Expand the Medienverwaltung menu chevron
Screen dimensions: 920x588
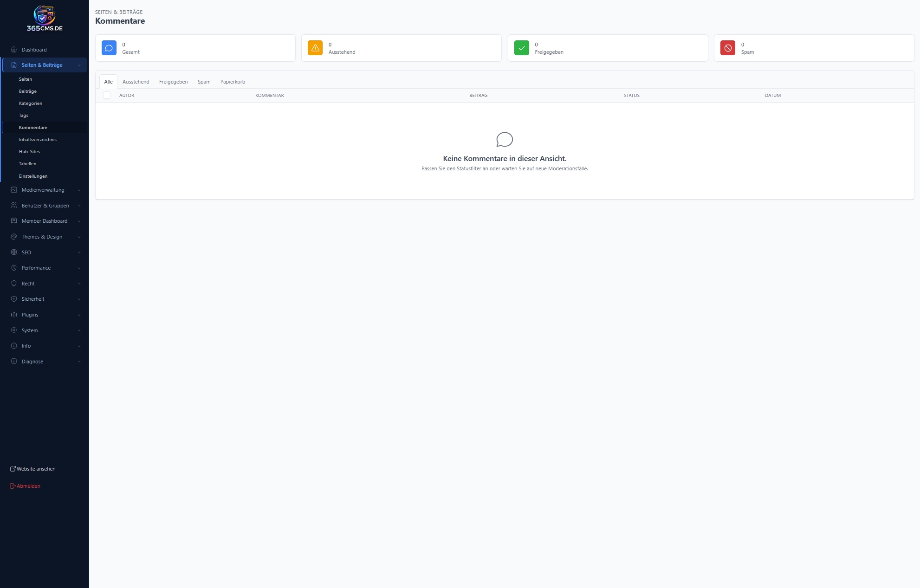[79, 190]
